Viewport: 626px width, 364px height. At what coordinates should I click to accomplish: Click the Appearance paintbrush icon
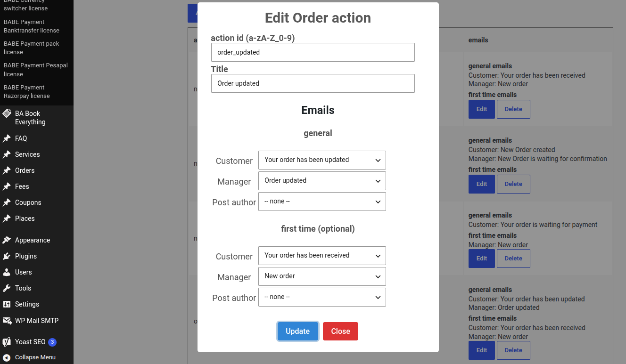(x=7, y=240)
